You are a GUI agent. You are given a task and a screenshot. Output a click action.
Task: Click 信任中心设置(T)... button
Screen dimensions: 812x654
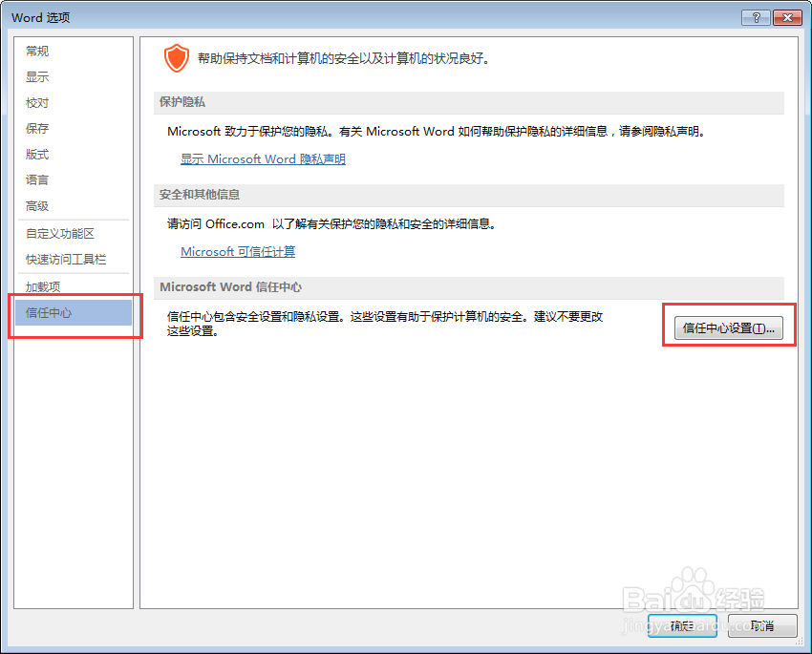[728, 328]
